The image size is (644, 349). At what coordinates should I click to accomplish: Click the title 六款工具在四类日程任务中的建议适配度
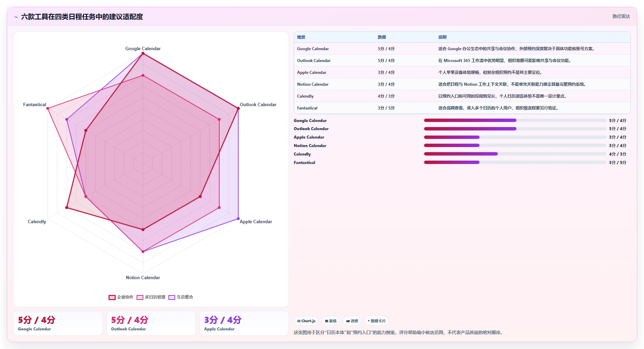[82, 17]
